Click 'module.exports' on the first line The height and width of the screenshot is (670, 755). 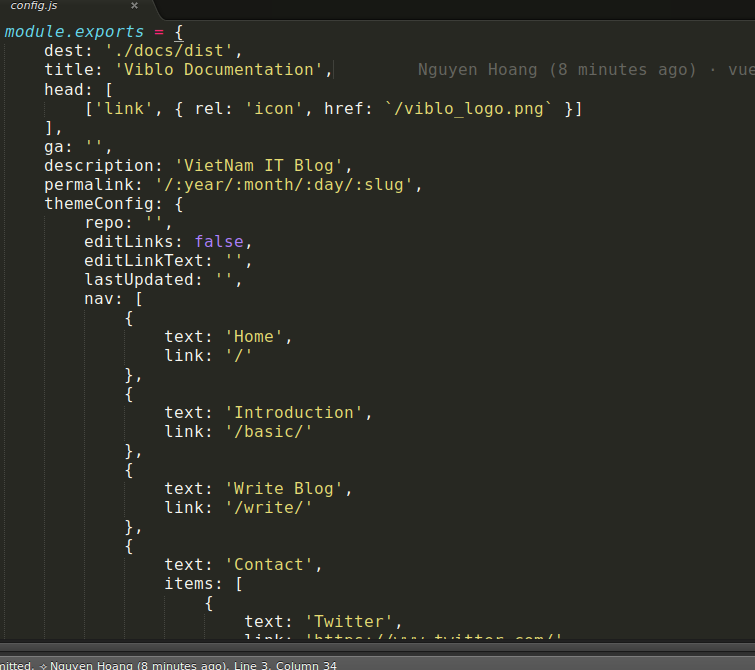(74, 32)
